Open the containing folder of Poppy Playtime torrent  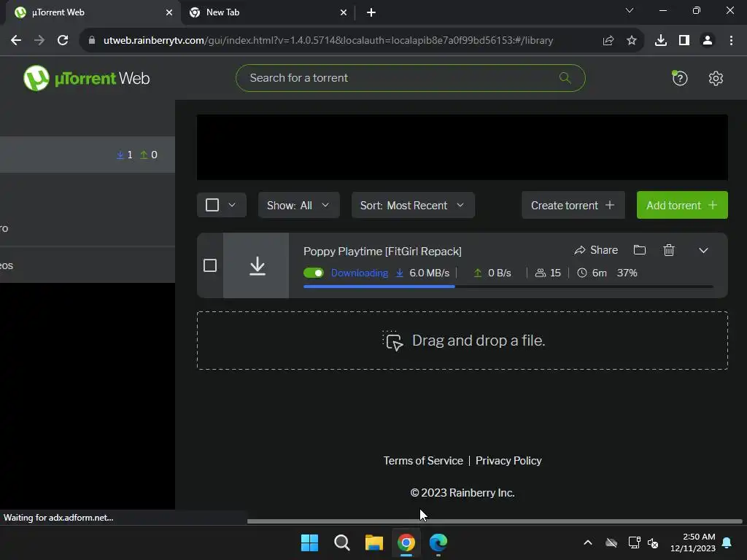[639, 250]
